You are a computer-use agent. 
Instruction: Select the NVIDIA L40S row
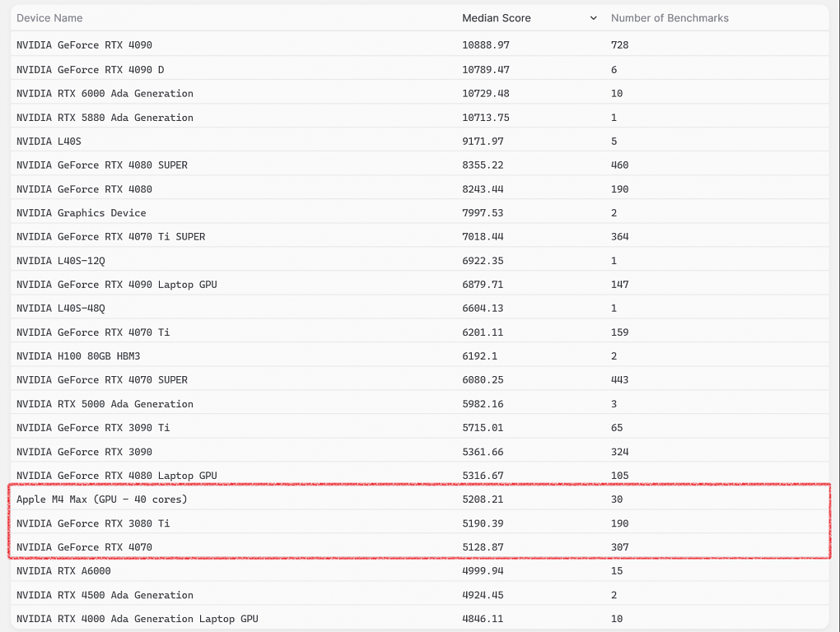click(x=420, y=142)
